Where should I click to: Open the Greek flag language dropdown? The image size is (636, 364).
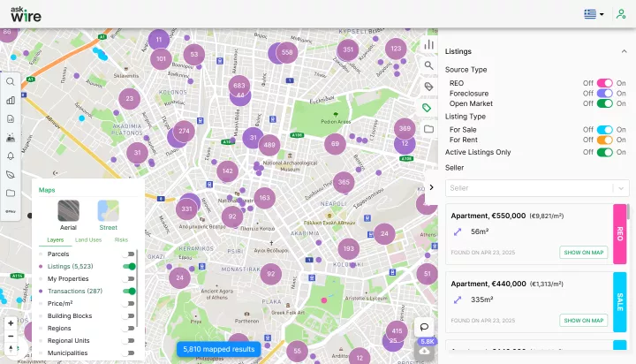(594, 14)
